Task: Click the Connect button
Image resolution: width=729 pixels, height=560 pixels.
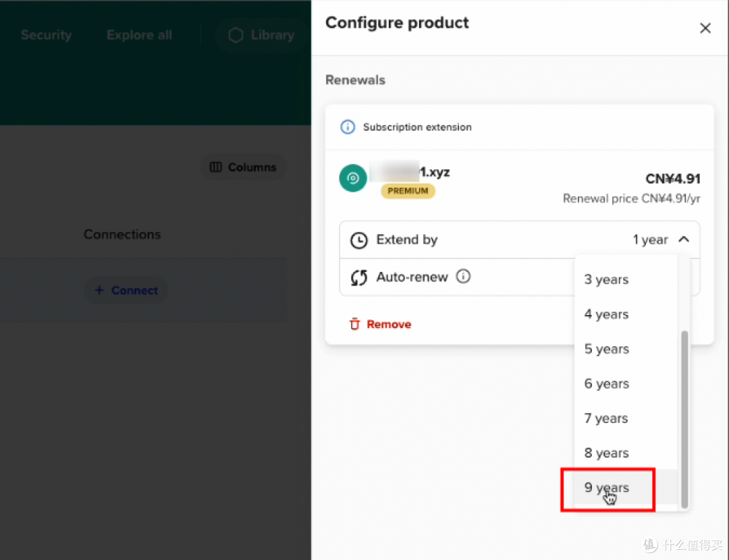Action: [x=126, y=290]
